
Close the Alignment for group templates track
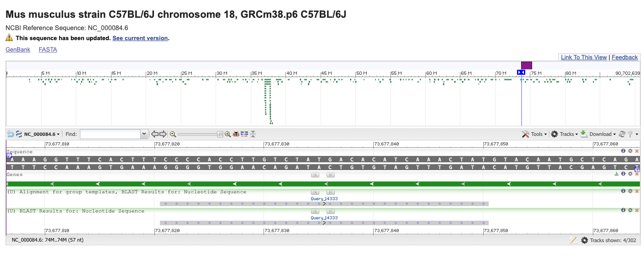[637, 191]
